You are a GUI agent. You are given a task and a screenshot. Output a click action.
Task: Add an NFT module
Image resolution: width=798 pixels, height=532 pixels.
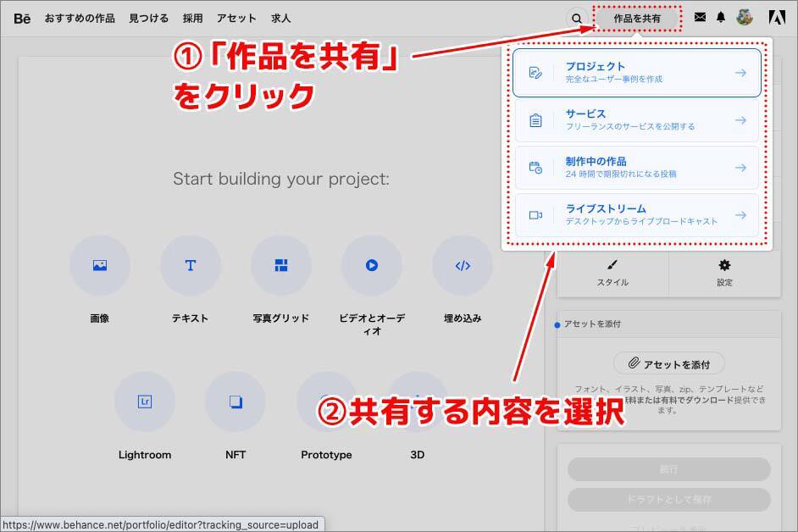click(236, 402)
